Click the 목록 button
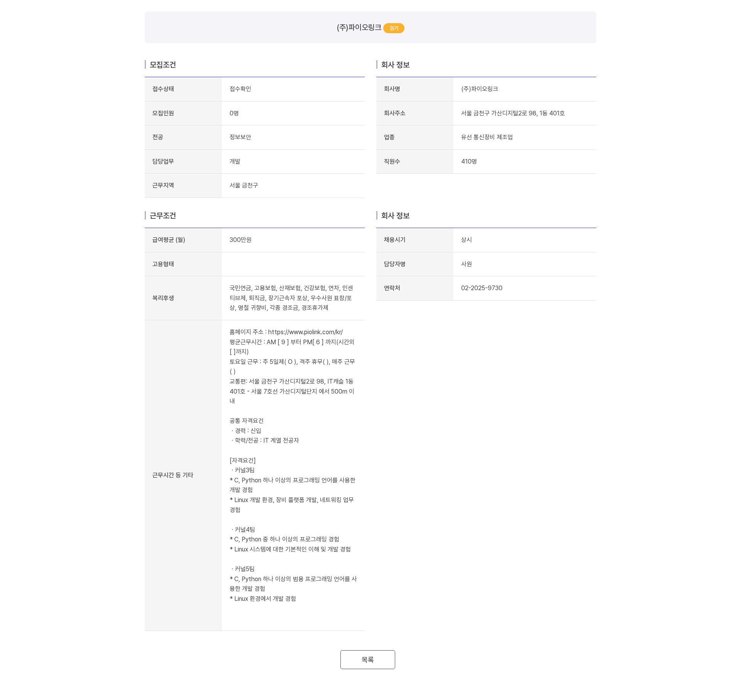 pyautogui.click(x=367, y=659)
